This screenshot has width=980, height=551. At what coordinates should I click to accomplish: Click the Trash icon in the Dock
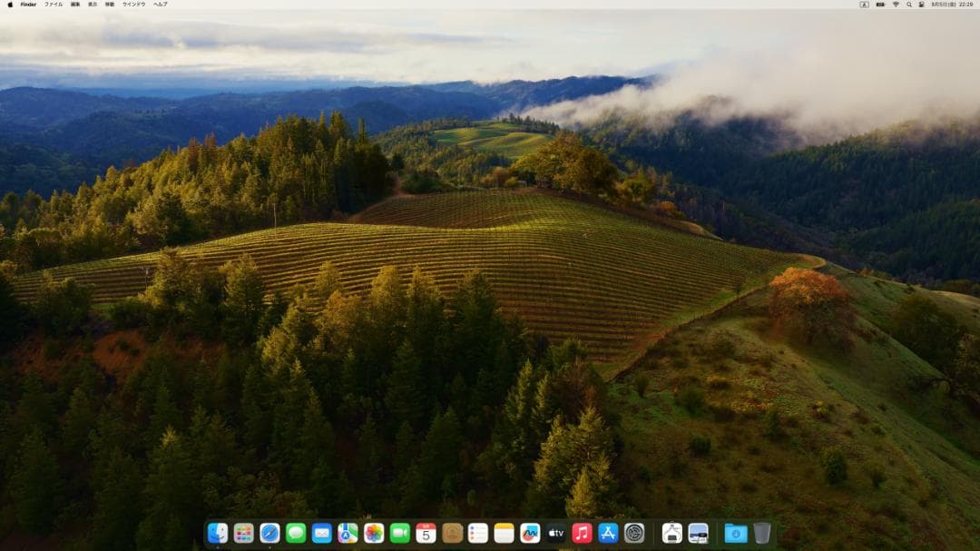coord(762,534)
